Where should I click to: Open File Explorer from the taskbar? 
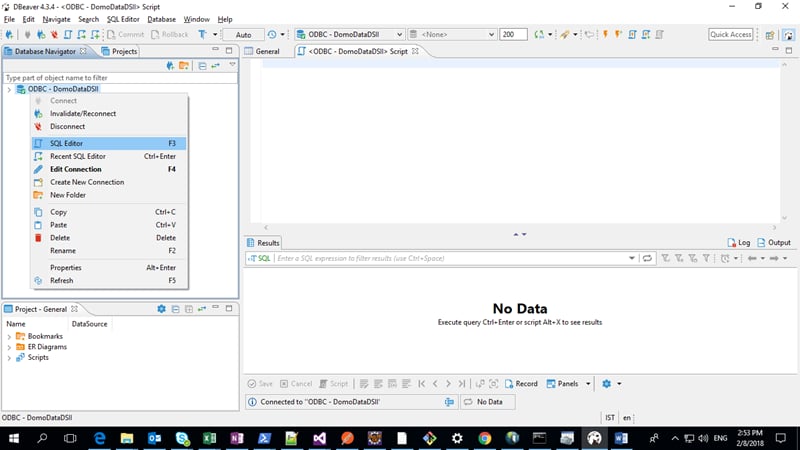click(127, 438)
